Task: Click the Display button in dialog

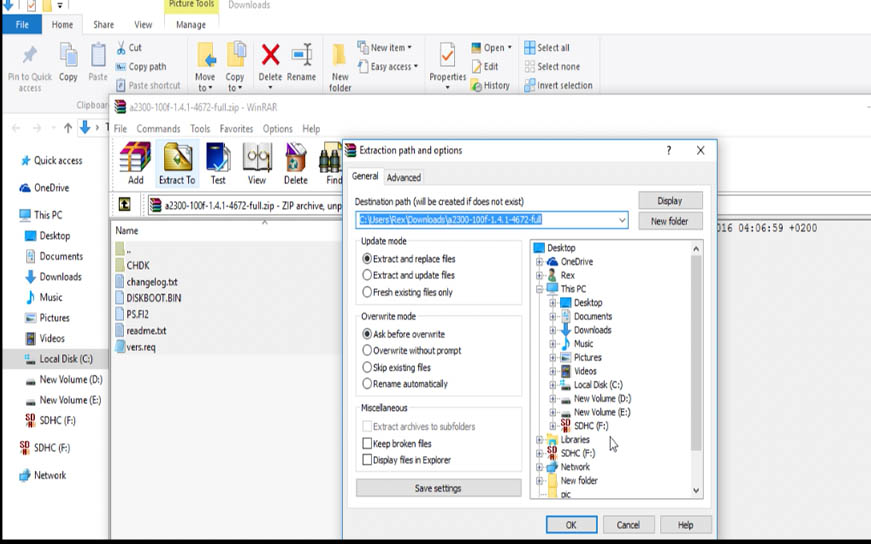Action: tap(670, 201)
